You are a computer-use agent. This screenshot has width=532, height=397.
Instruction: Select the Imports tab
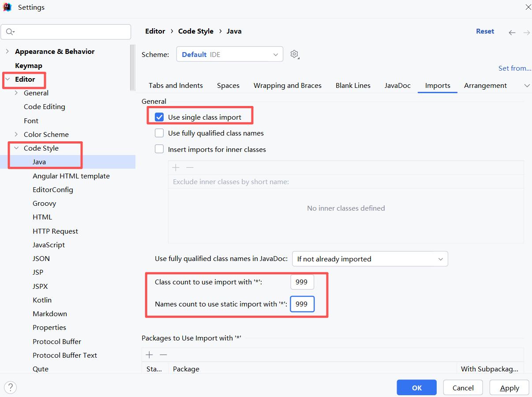click(x=438, y=85)
